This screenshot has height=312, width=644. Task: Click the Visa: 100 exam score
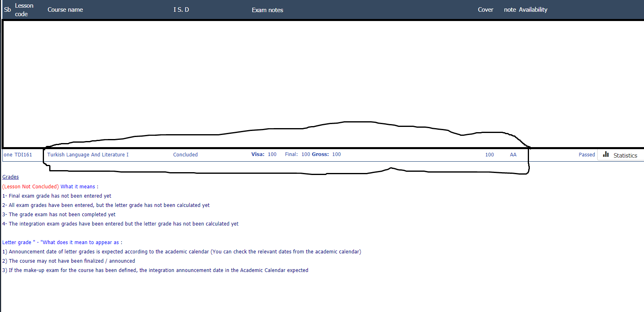point(264,154)
